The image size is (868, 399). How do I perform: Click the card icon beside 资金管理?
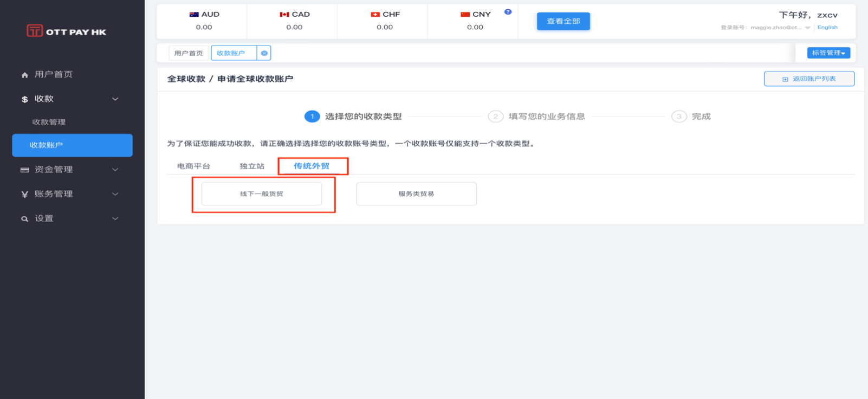[24, 170]
